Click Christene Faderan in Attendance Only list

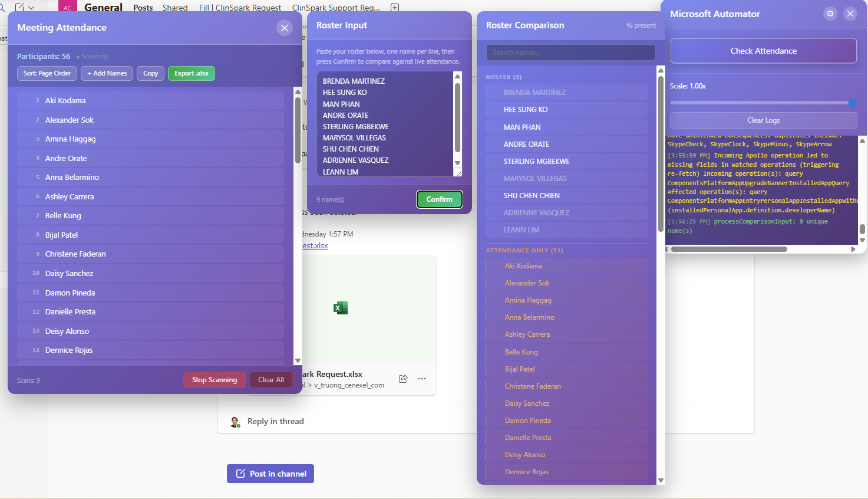pyautogui.click(x=566, y=386)
